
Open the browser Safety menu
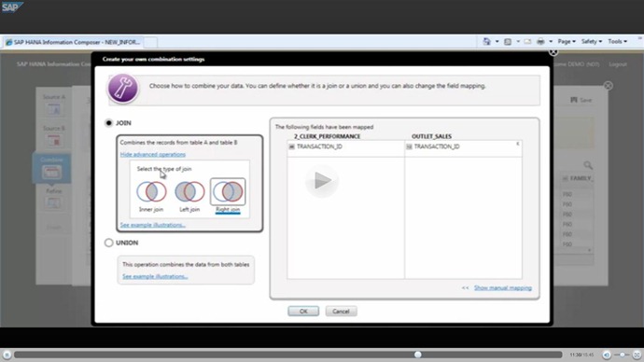(x=592, y=41)
